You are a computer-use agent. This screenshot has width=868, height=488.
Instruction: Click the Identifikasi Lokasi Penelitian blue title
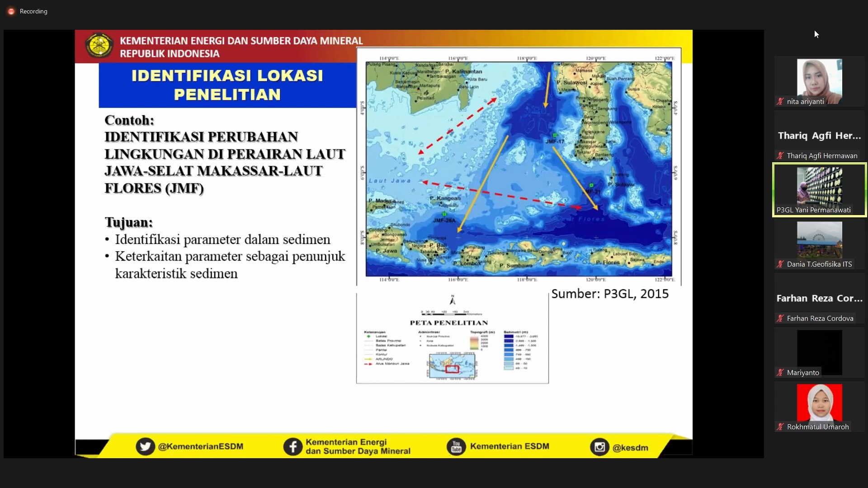[227, 85]
